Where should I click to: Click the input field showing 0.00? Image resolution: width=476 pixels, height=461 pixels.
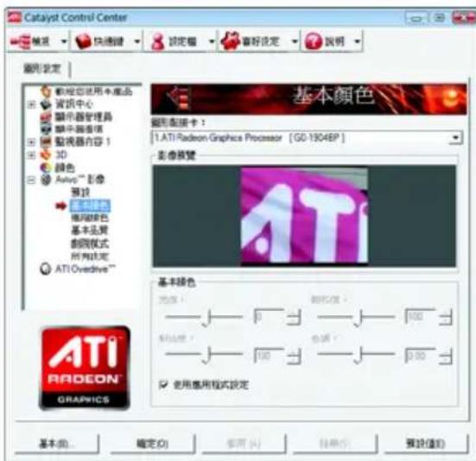pos(422,355)
